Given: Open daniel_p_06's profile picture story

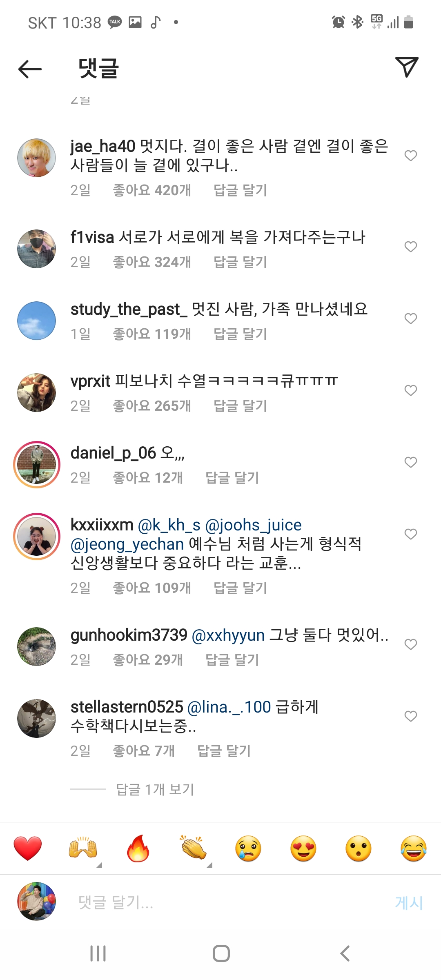Looking at the screenshot, I should click(x=37, y=465).
